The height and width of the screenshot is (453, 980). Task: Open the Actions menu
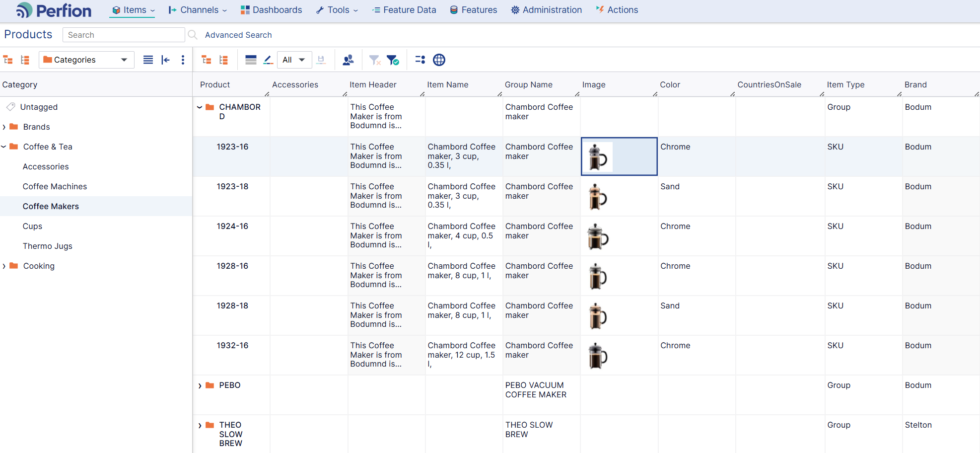[617, 10]
